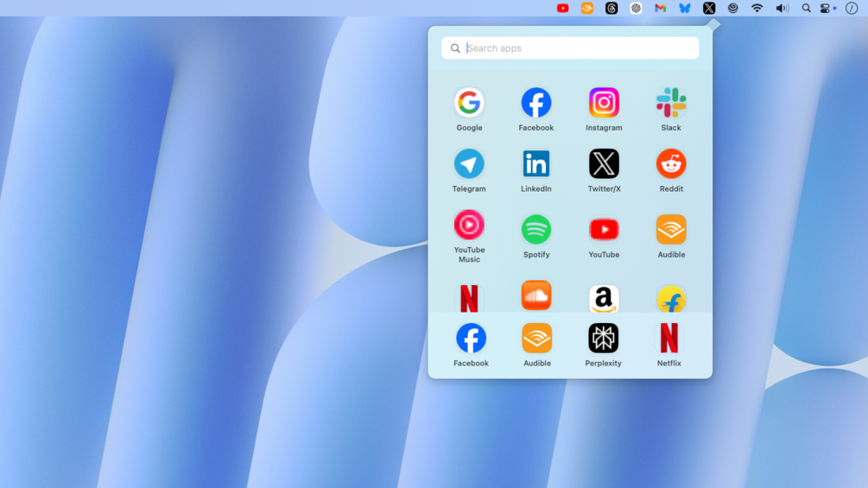
Task: Click the Threads icon in the menu bar
Action: coord(611,8)
